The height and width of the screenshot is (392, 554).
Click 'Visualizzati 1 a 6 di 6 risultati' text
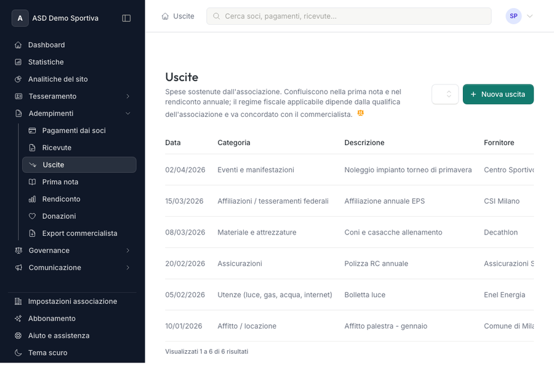click(x=207, y=352)
